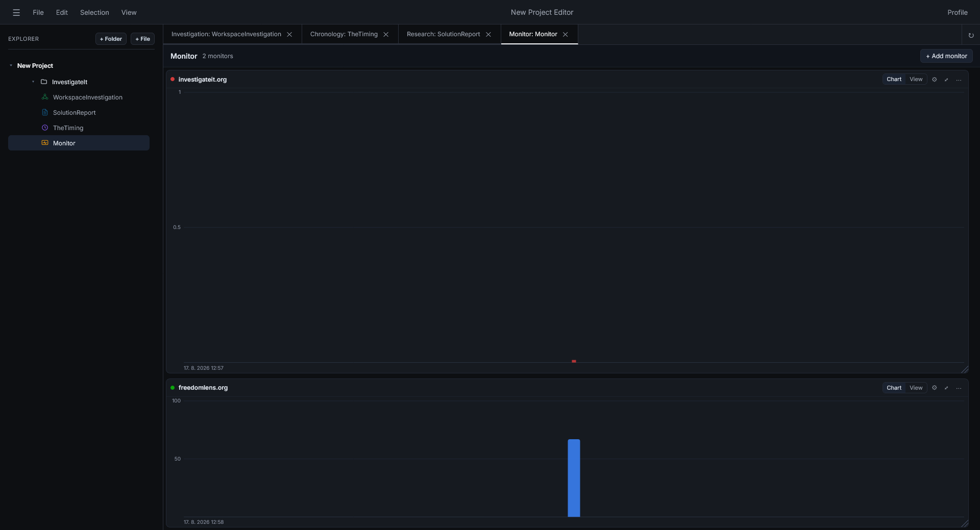The image size is (980, 530).
Task: Click the refresh icon beside the tabs
Action: (971, 35)
